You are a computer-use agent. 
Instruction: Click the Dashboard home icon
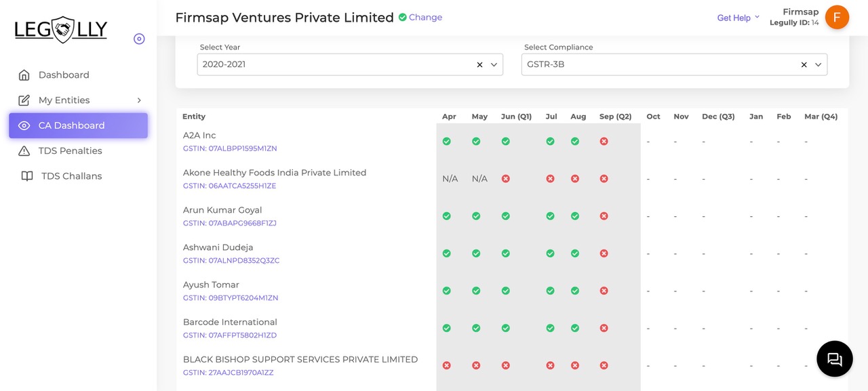(24, 75)
